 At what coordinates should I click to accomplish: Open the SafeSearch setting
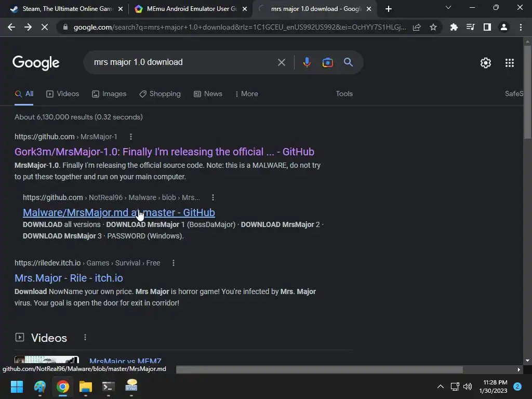[514, 94]
